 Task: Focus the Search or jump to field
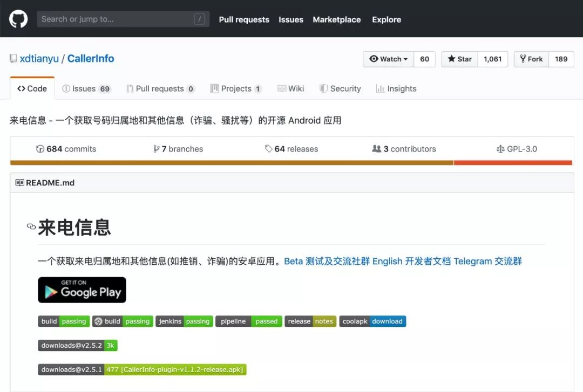[x=123, y=19]
